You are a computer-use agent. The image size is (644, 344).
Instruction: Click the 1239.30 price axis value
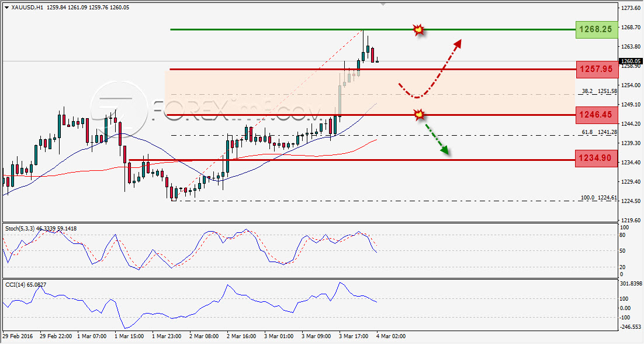point(631,143)
